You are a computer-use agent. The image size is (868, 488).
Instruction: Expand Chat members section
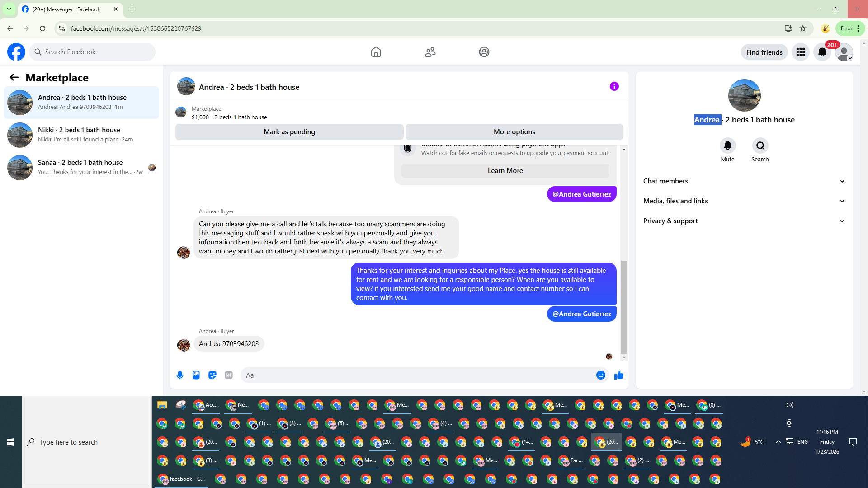tap(744, 181)
